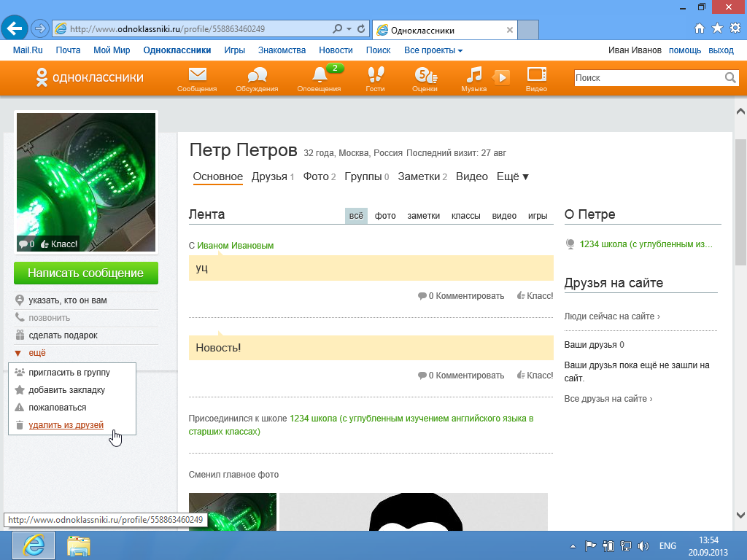Click Написать сообщение button
The height and width of the screenshot is (560, 747).
(86, 273)
